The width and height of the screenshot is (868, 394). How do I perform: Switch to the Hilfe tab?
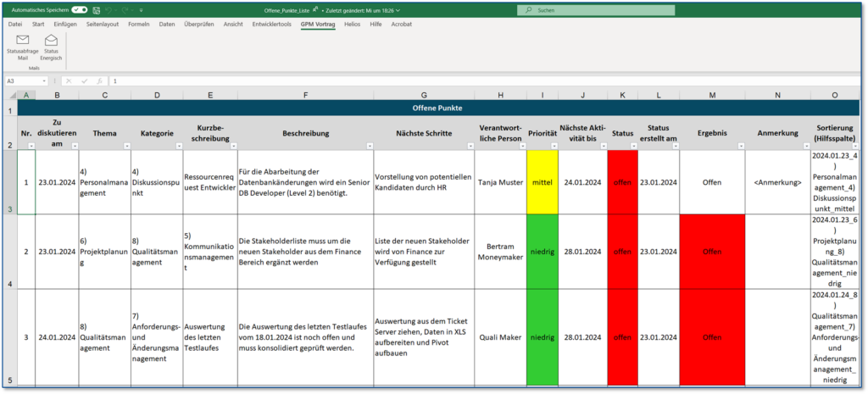pyautogui.click(x=376, y=25)
